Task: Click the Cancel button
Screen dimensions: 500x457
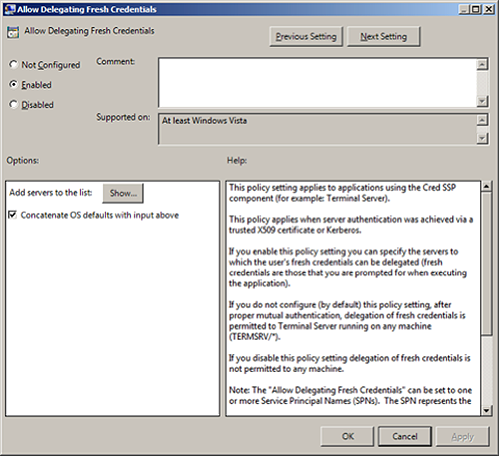Action: (405, 436)
